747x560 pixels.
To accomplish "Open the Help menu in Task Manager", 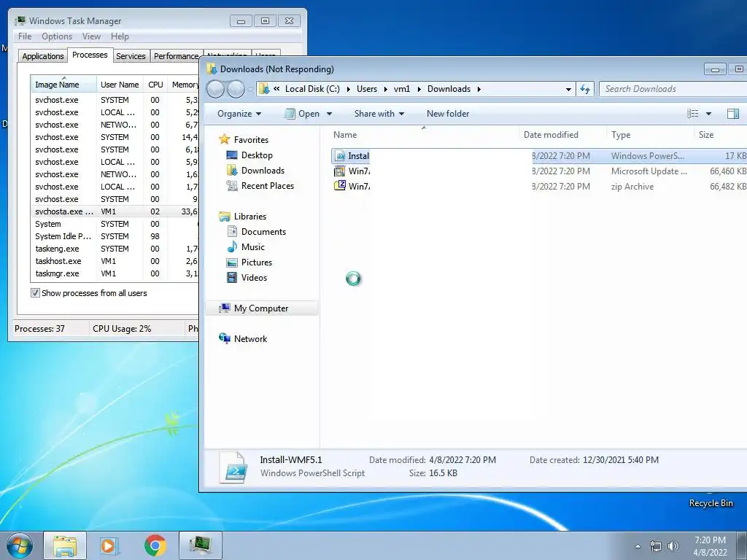I will tap(120, 36).
